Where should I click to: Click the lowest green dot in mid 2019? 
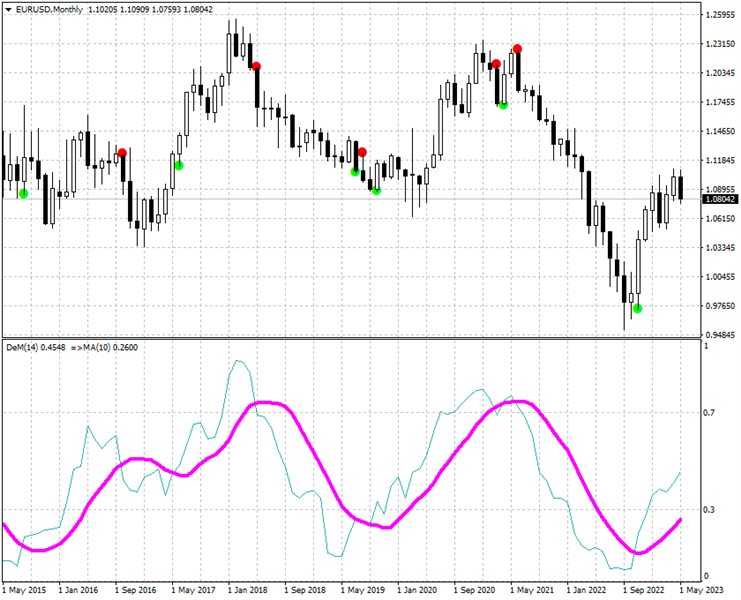pos(376,190)
